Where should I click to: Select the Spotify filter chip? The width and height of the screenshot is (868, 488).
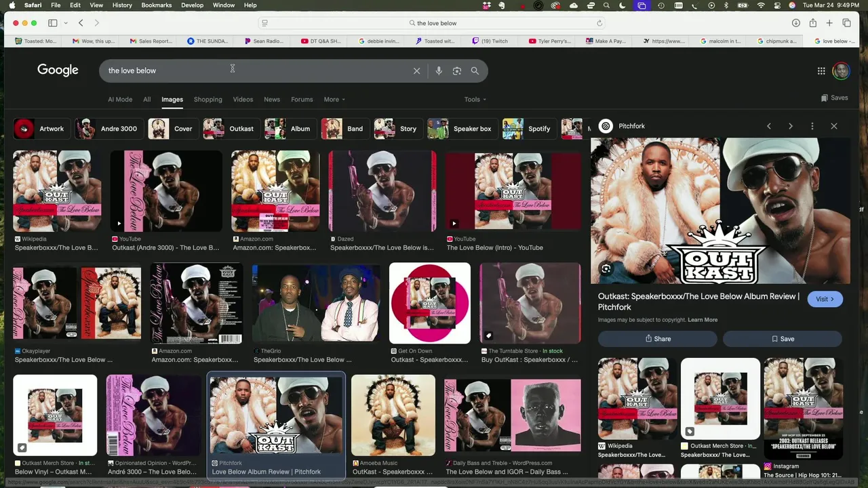point(530,129)
